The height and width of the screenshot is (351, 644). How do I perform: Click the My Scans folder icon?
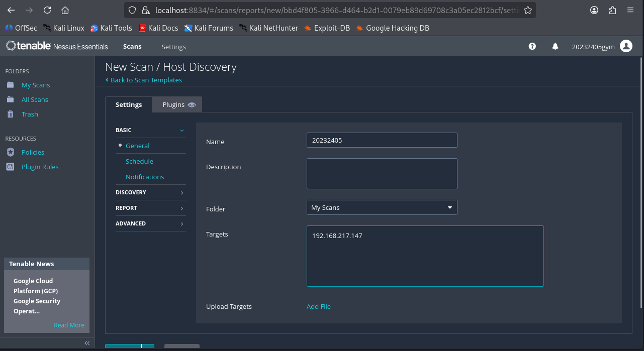(x=10, y=85)
